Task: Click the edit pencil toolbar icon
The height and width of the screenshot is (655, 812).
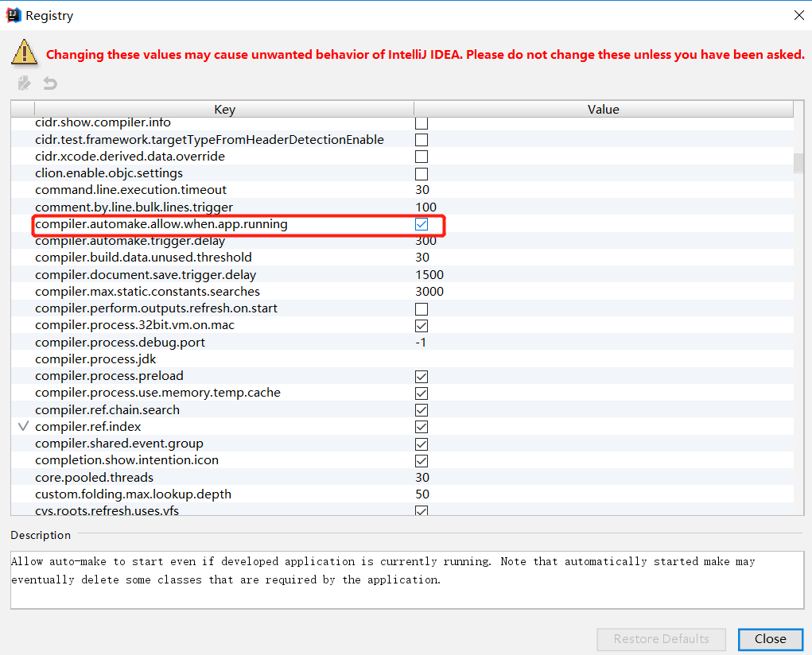Action: coord(24,83)
